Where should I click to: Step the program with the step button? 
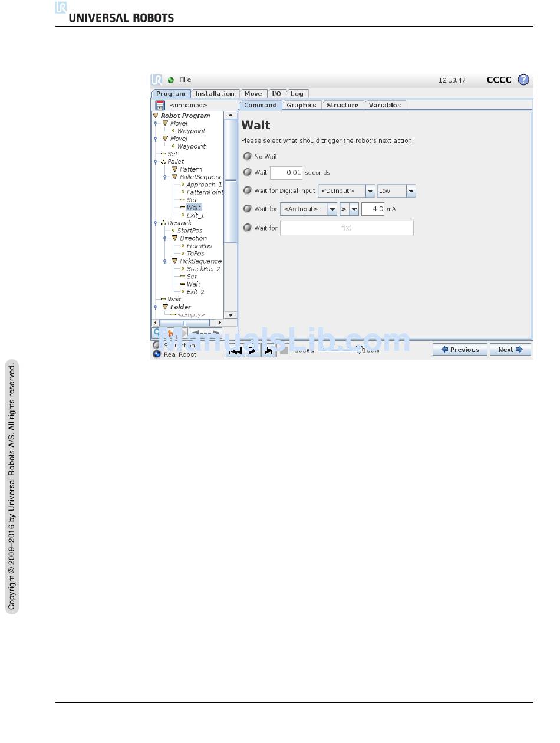pyautogui.click(x=268, y=350)
